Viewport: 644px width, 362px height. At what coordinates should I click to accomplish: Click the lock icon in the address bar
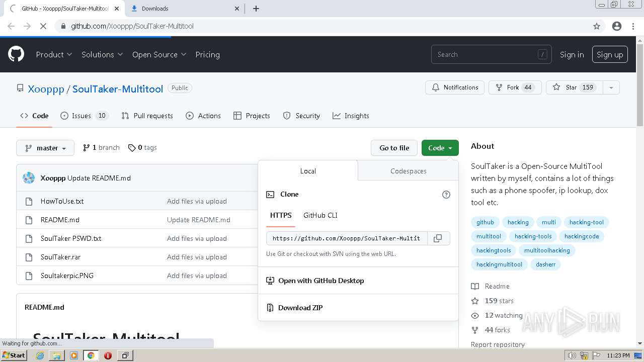[63, 26]
